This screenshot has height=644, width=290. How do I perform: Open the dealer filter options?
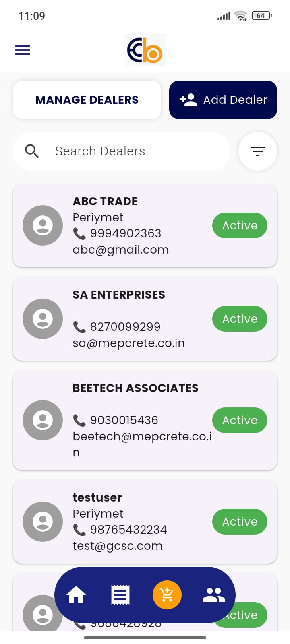[x=258, y=151]
